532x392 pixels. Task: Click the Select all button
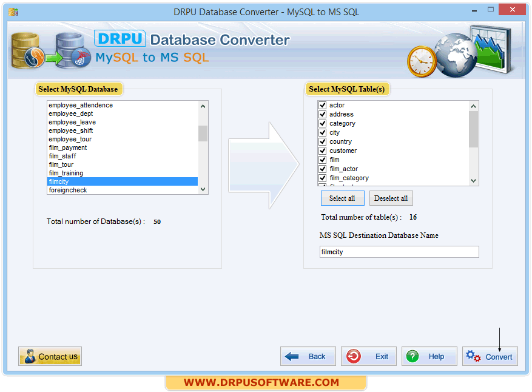[x=342, y=198]
